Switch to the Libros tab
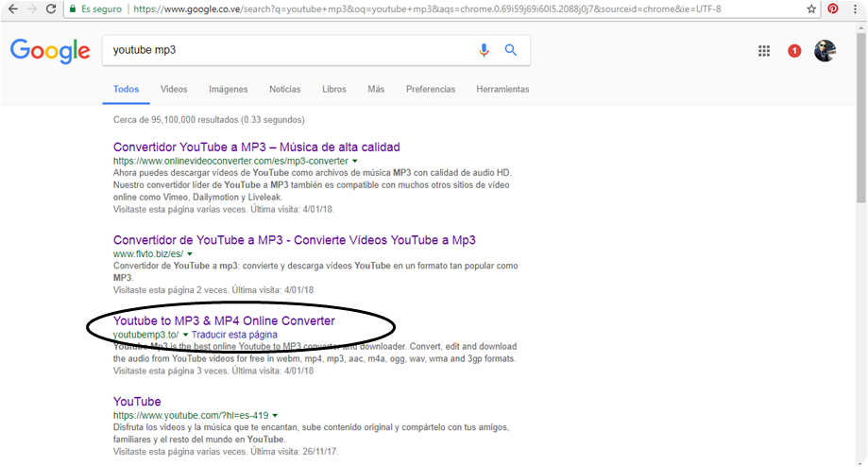The height and width of the screenshot is (467, 868). 334,89
